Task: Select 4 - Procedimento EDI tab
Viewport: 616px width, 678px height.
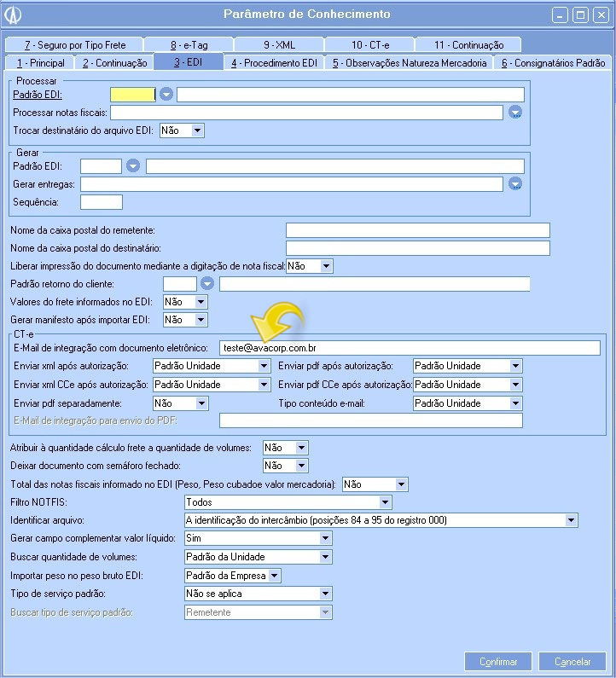Action: pyautogui.click(x=274, y=63)
